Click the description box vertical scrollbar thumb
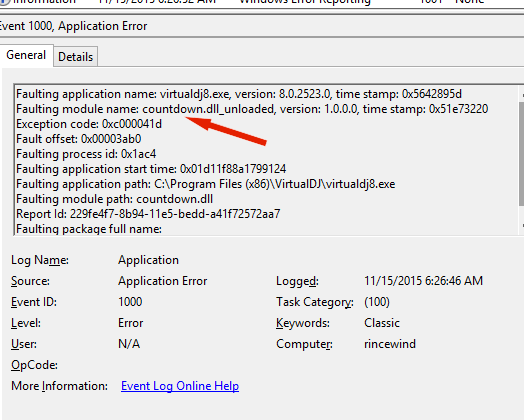Screen dimensions: 524x420 (522, 154)
